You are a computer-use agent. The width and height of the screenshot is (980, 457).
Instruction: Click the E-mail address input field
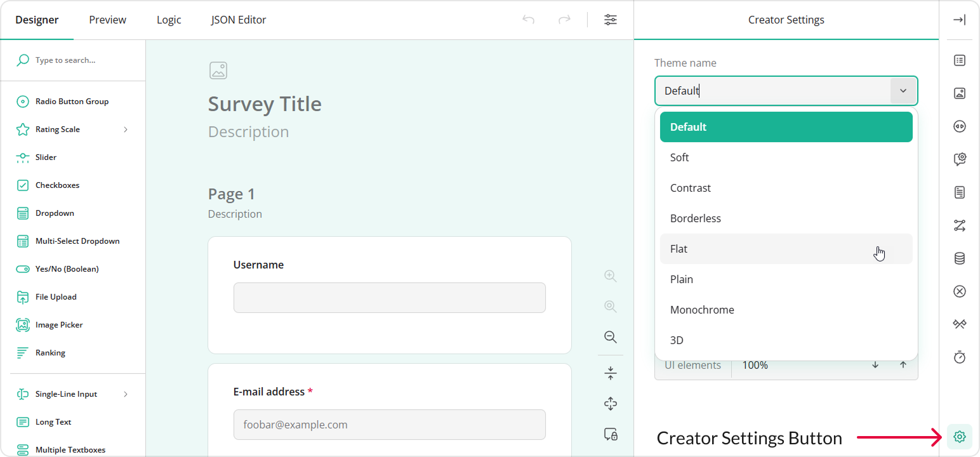390,425
